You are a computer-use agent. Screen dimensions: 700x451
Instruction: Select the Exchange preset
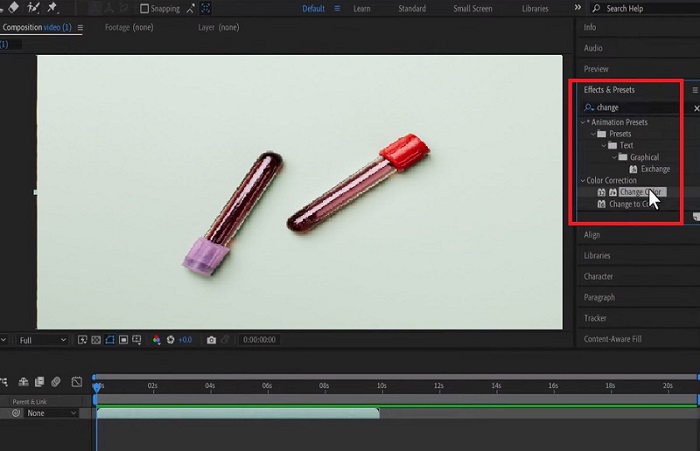[x=655, y=169]
